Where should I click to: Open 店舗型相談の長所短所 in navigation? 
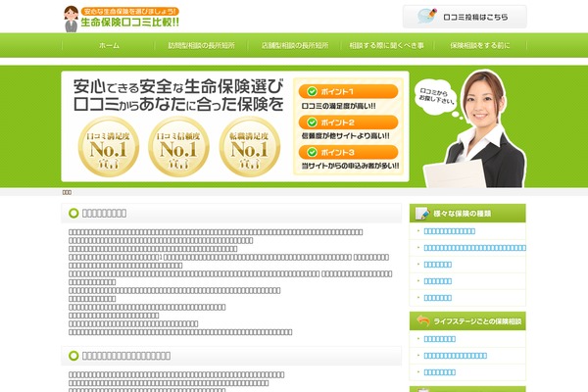click(294, 45)
